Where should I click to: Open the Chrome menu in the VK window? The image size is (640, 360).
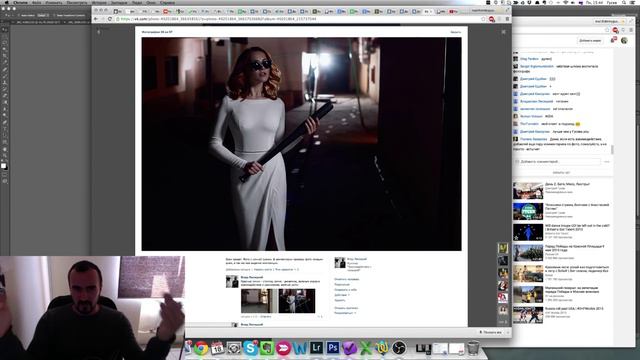point(507,19)
